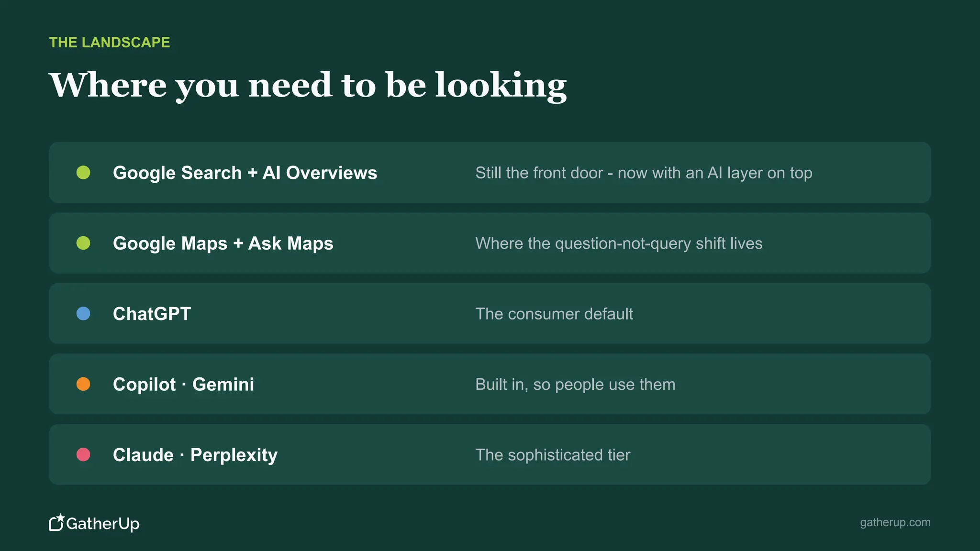The width and height of the screenshot is (980, 551).
Task: Select the "ChatGPT" row title
Action: coord(152,314)
